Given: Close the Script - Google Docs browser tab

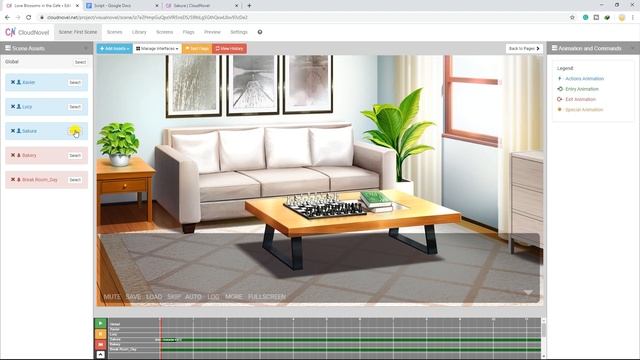Looking at the screenshot, I should tap(157, 6).
